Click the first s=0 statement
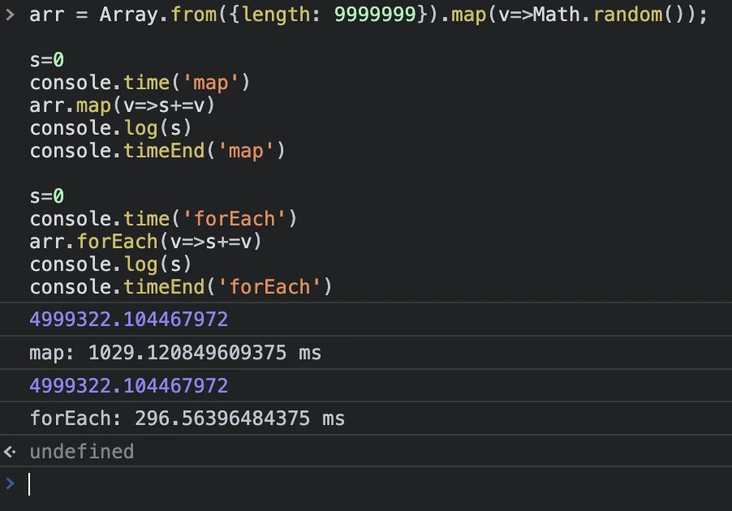732x511 pixels. click(47, 60)
